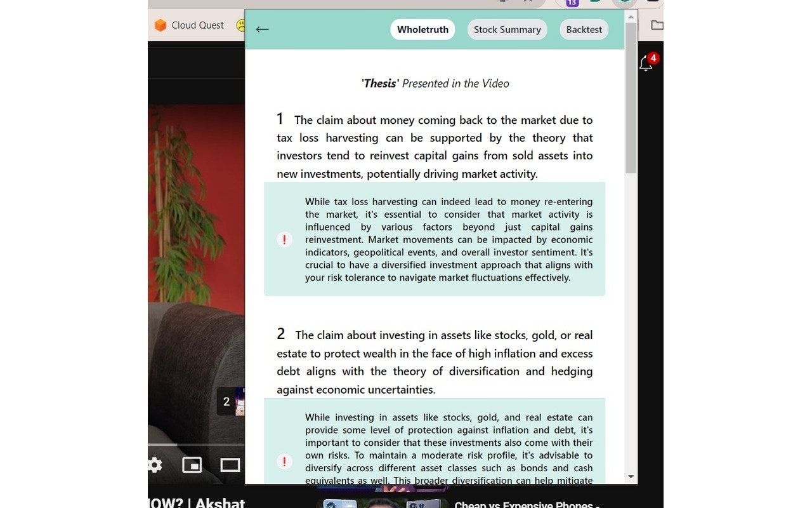
Task: Switch to the Wholetruth tab
Action: click(422, 29)
